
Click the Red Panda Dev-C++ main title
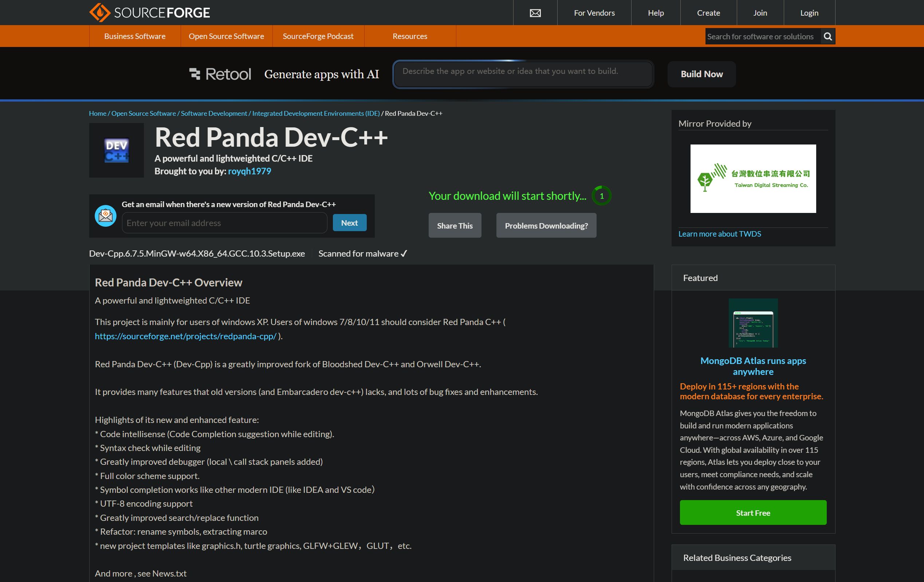click(271, 137)
